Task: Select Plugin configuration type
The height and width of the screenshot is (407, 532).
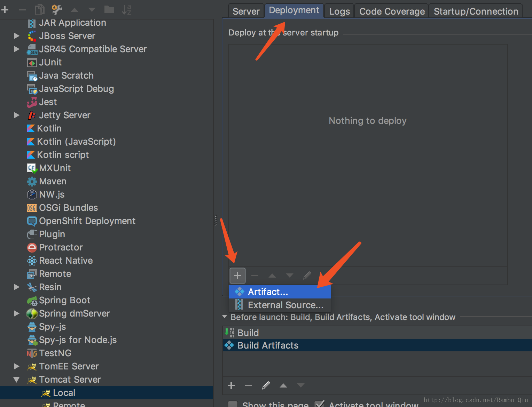Action: [107, 234]
